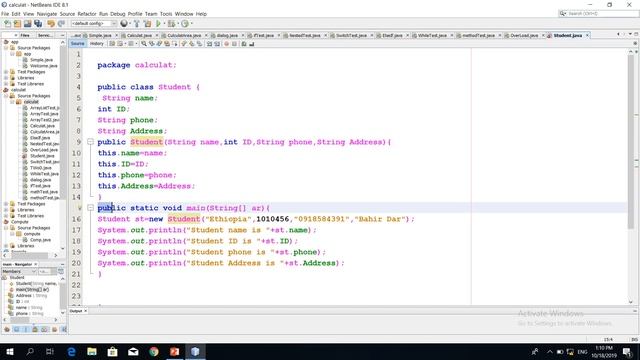This screenshot has width=640, height=360.
Task: Click the globe browser icon in toolbar
Action: pyautogui.click(x=124, y=24)
